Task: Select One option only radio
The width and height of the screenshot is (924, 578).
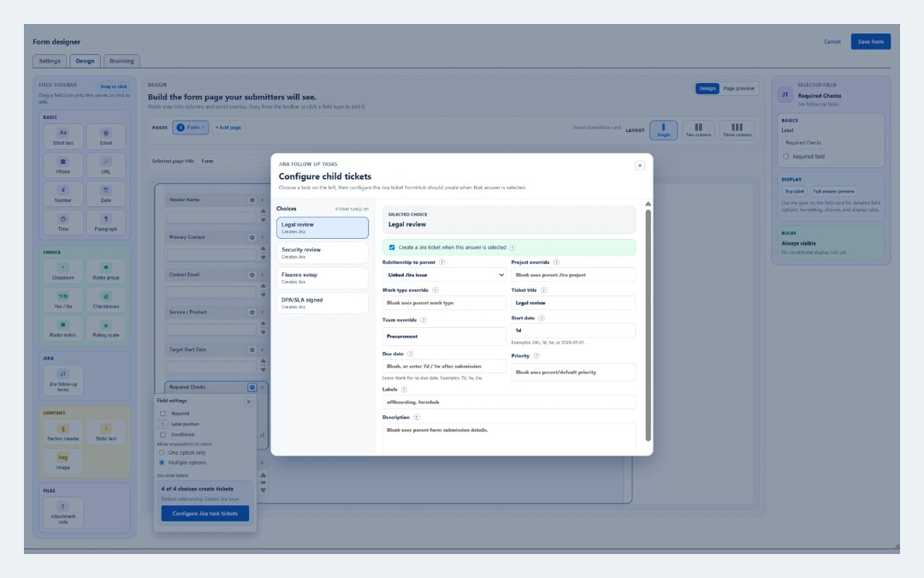Action: click(x=162, y=453)
